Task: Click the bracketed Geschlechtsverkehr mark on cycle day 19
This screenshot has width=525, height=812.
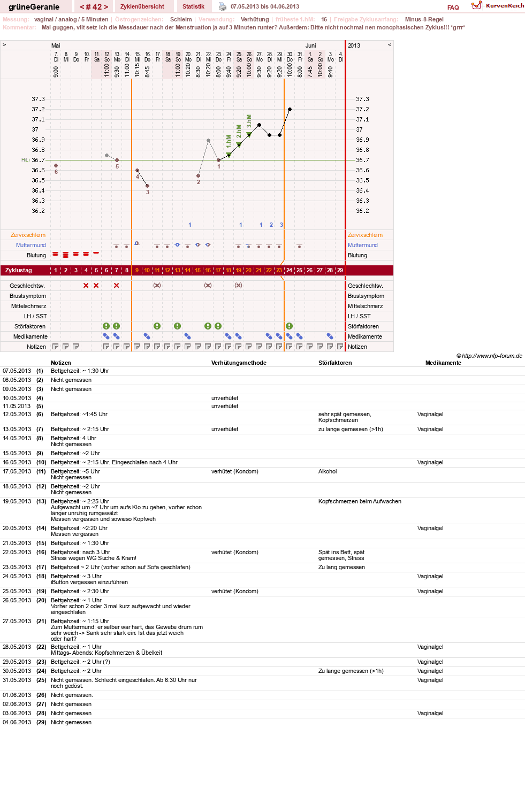Action: (239, 286)
